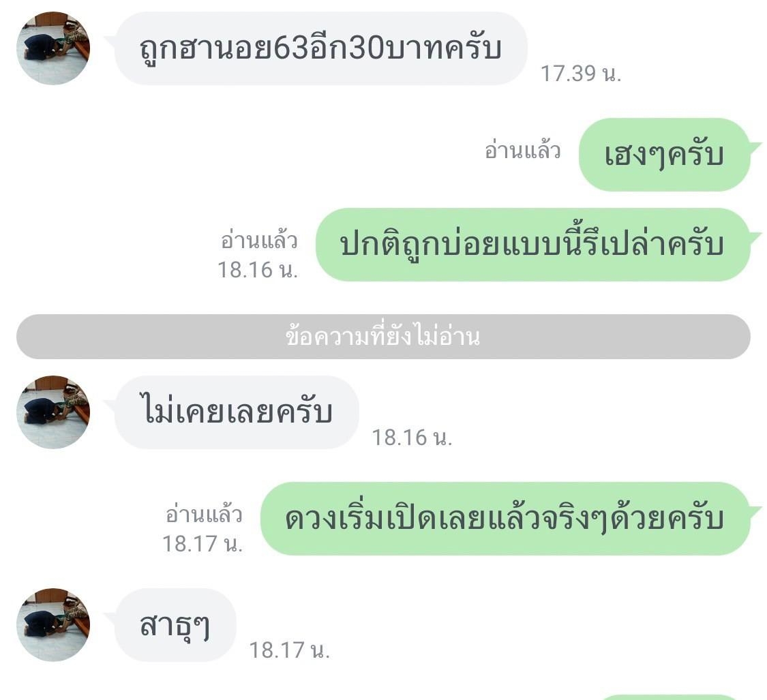Tap the profile picture beside สาธุๆ
The image size is (767, 700).
pos(53,624)
